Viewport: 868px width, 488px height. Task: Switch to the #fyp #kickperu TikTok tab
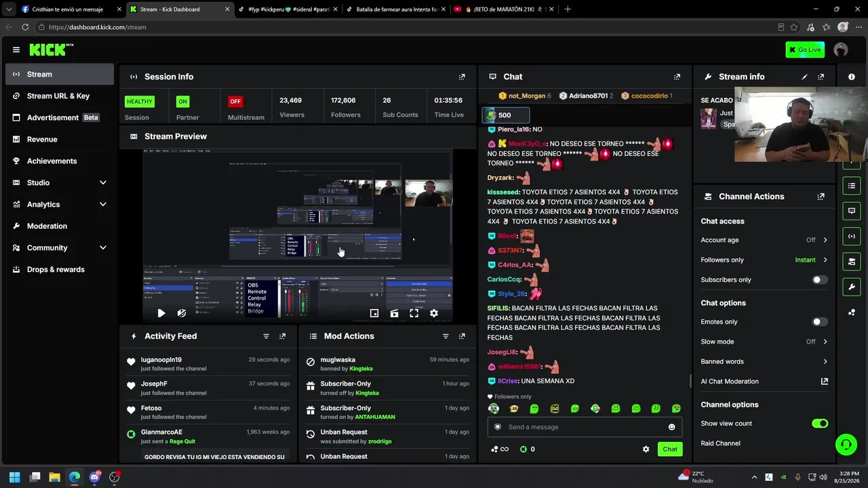click(x=288, y=9)
